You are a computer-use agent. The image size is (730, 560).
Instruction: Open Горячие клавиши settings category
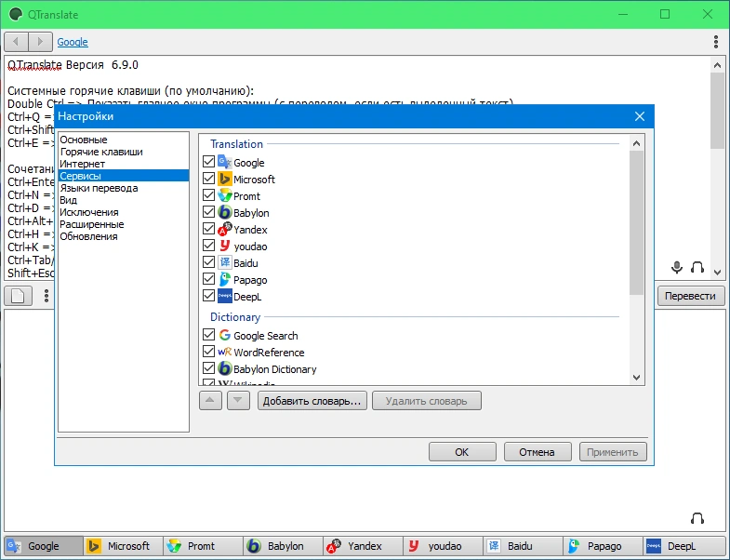pyautogui.click(x=124, y=152)
